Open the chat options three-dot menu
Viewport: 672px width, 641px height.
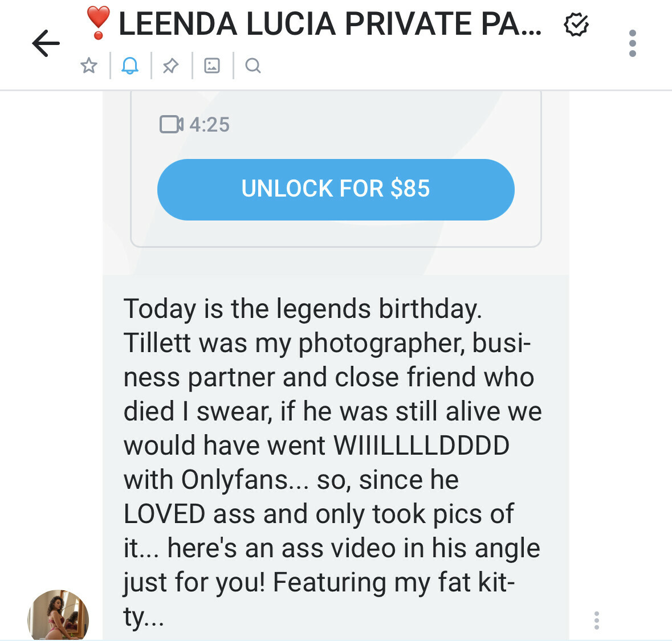[x=632, y=43]
